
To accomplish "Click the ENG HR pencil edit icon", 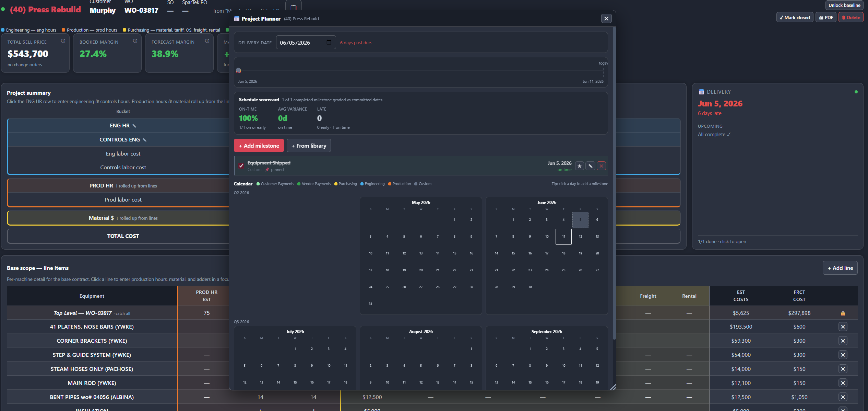I will click(134, 126).
